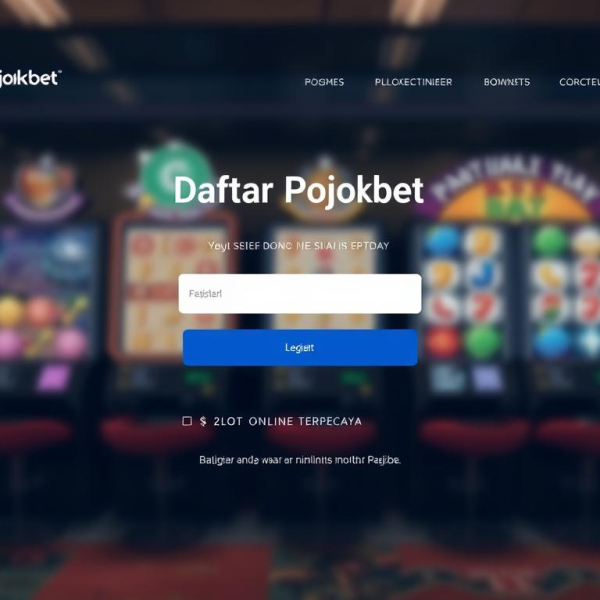Screen dimensions: 600x600
Task: Click the Daftar Pojokbet heading
Action: point(299,190)
